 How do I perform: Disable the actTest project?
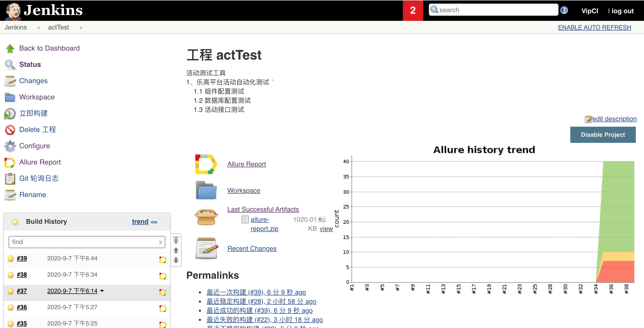(603, 135)
